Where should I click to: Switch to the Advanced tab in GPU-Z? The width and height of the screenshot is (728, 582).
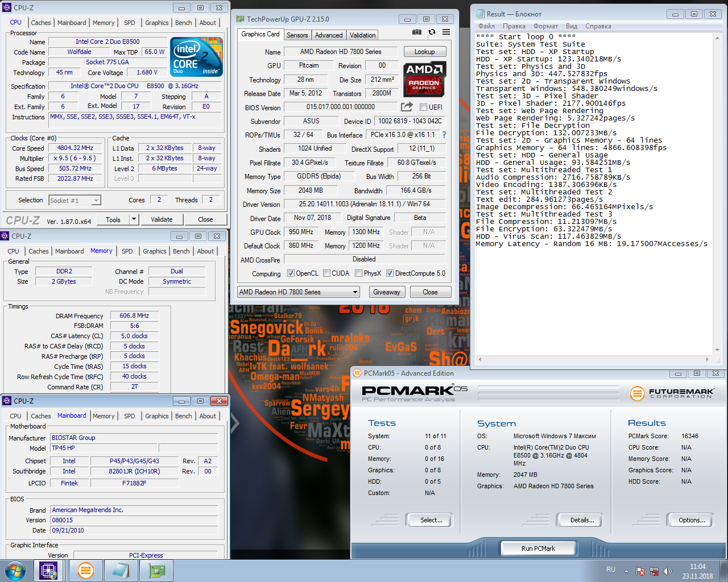[329, 35]
